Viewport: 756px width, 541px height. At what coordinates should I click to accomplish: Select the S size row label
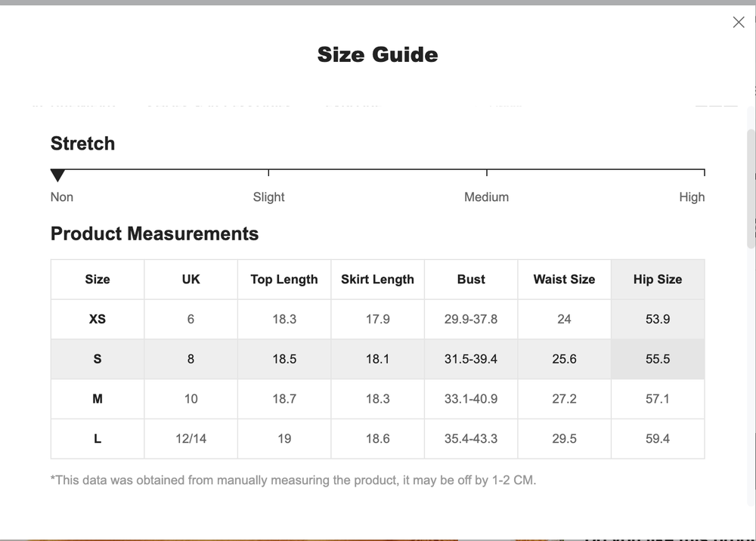click(x=98, y=359)
